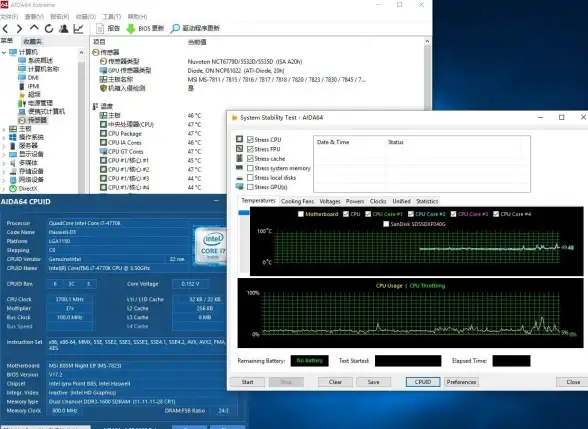
Task: Open the 帮助(H) menu
Action: tap(137, 16)
